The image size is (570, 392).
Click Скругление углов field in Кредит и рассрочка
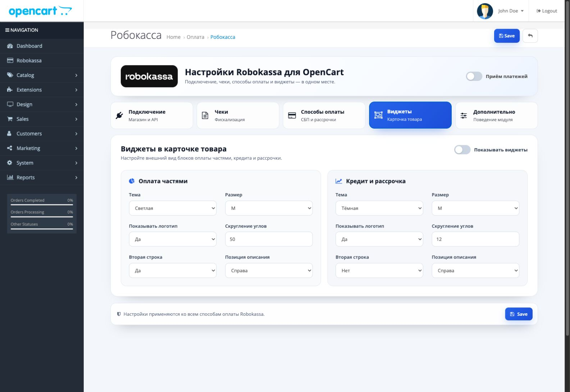coord(475,239)
